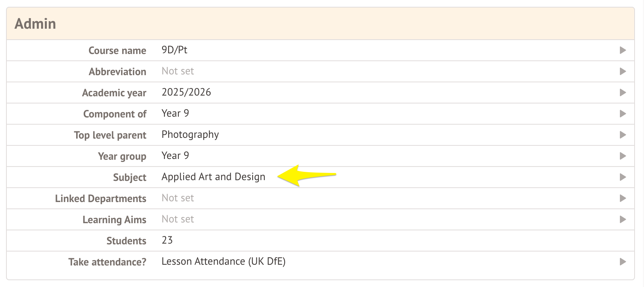Click the arrow icon on Year group row
The width and height of the screenshot is (644, 287).
click(x=623, y=156)
